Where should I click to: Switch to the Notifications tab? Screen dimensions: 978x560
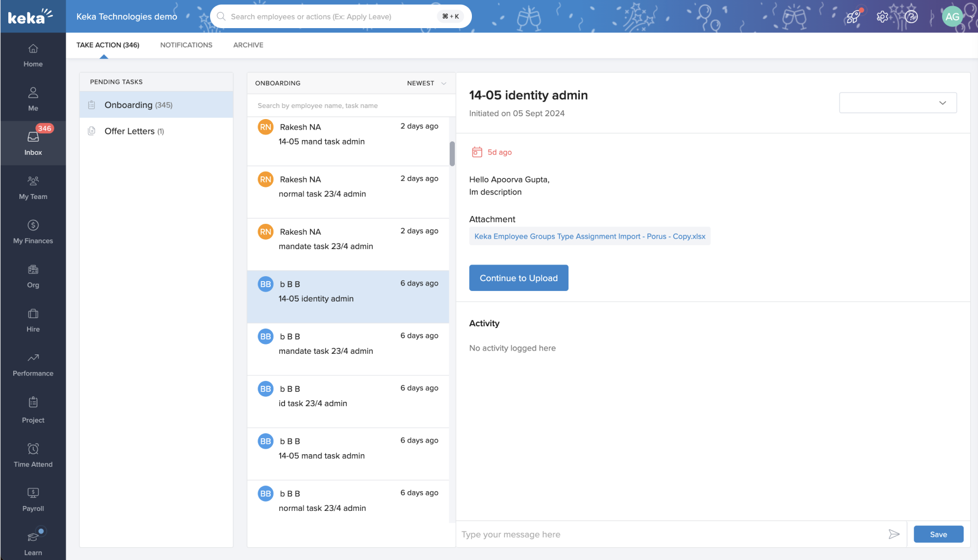click(x=186, y=45)
